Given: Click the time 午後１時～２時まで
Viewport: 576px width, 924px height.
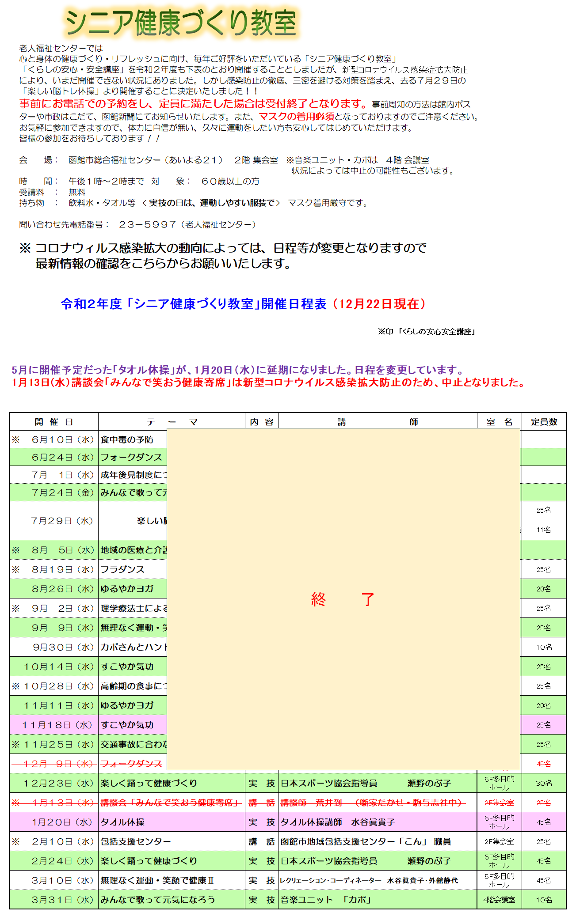Looking at the screenshot, I should 106,182.
